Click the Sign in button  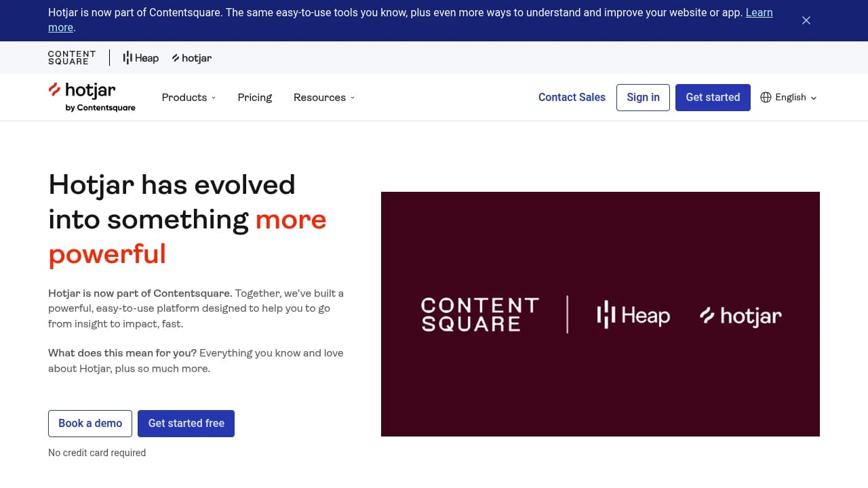(642, 97)
